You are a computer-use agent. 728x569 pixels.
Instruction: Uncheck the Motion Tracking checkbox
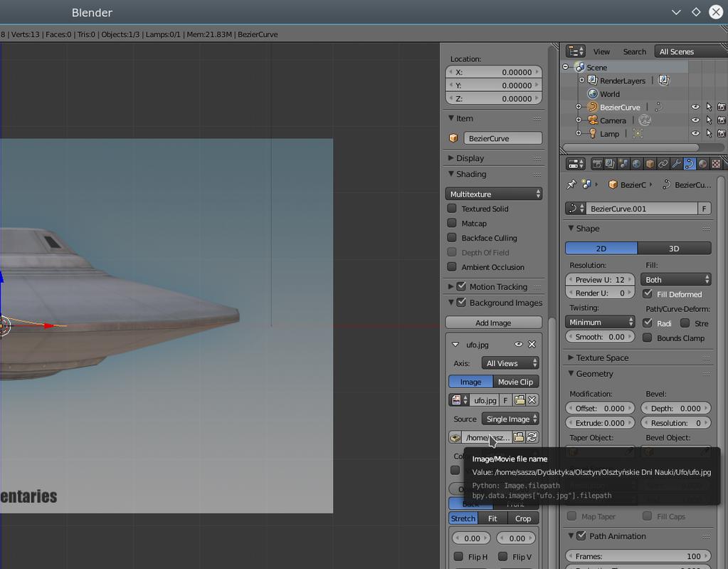[461, 286]
